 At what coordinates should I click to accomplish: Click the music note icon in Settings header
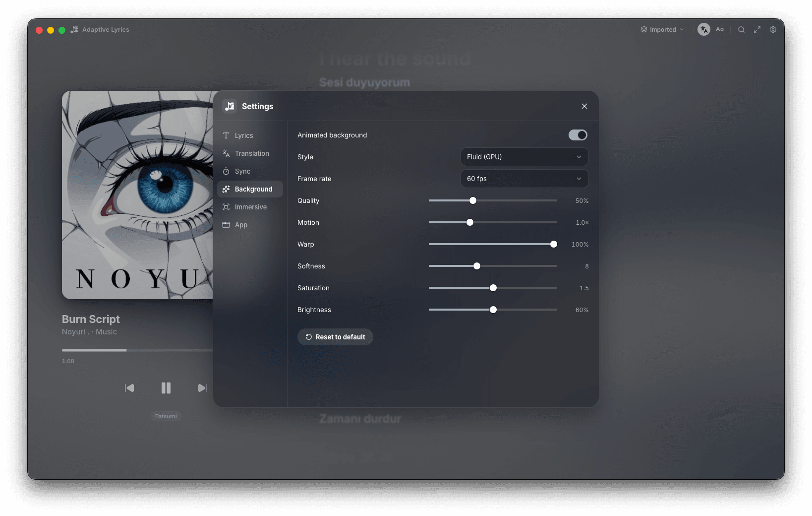click(230, 106)
